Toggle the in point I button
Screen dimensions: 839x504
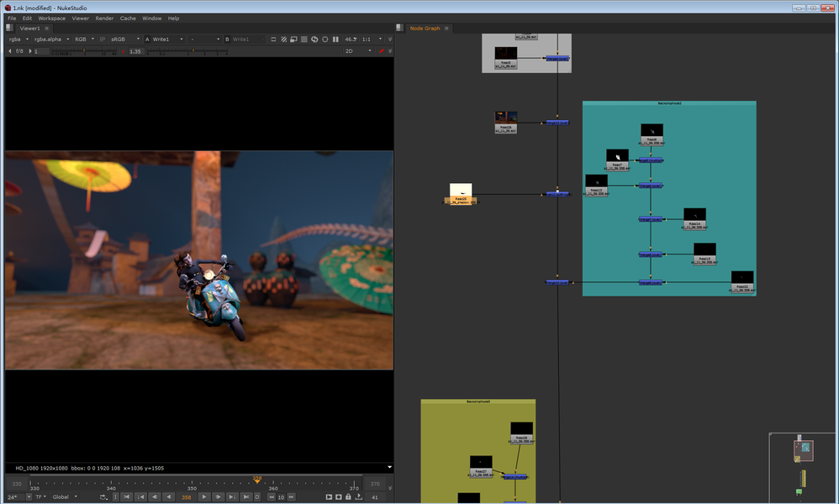115,497
